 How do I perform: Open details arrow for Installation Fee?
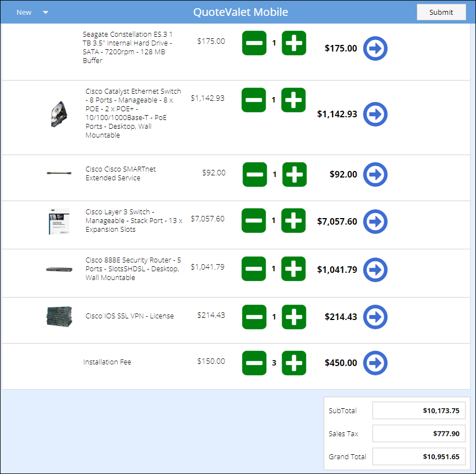point(375,363)
